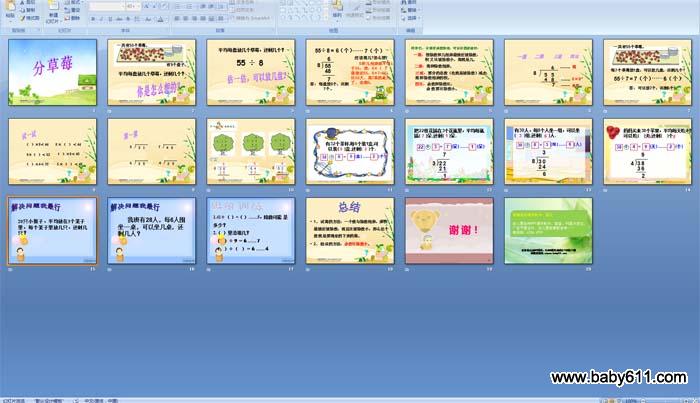Toggle Strikethrough in the font group

pyautogui.click(x=119, y=19)
